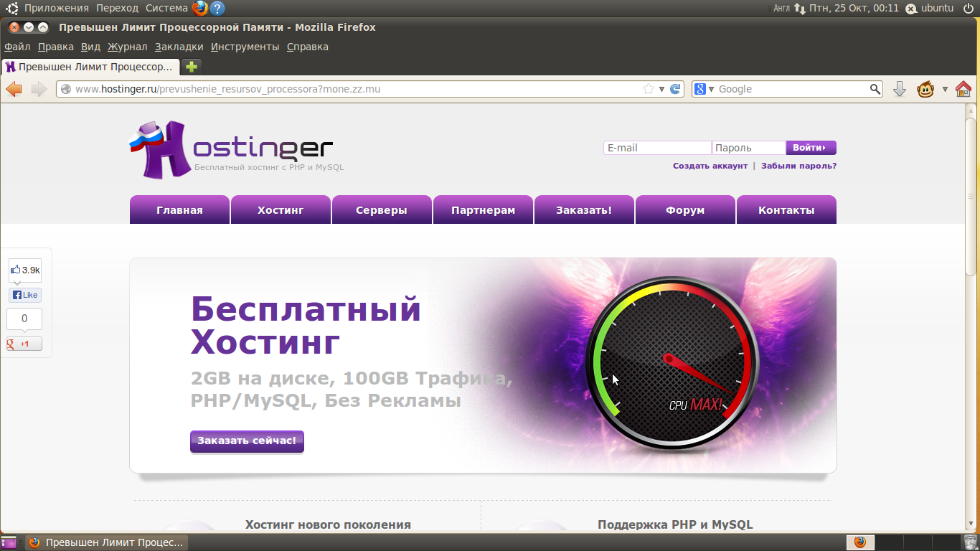This screenshot has width=980, height=551.
Task: Go to the Хостинг navigation tab
Action: click(281, 210)
